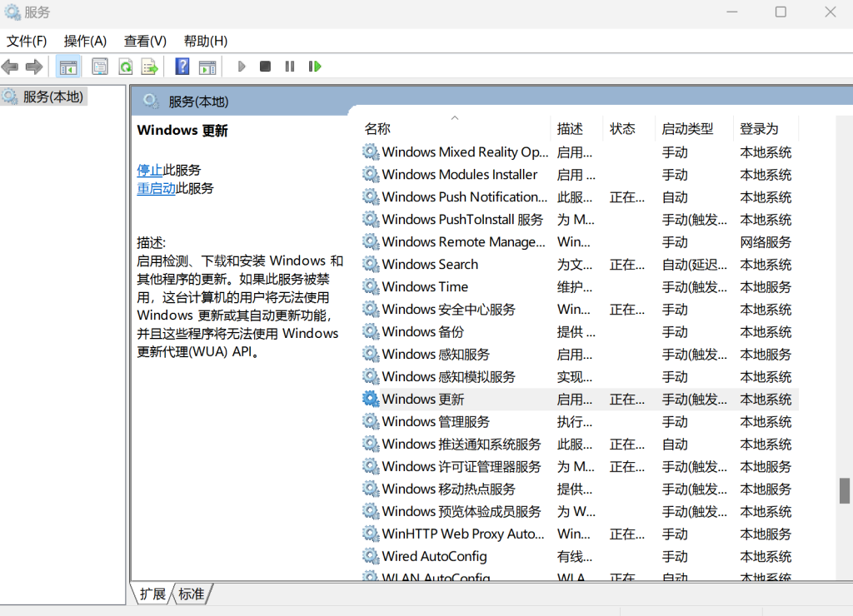Open the 查看(V) menu

[x=145, y=41]
